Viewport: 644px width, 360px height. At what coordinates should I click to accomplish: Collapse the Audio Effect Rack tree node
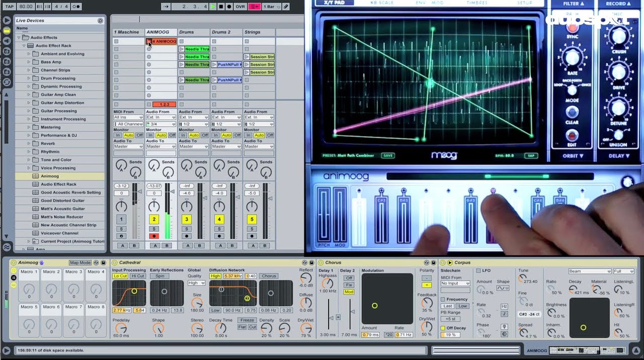[x=24, y=46]
